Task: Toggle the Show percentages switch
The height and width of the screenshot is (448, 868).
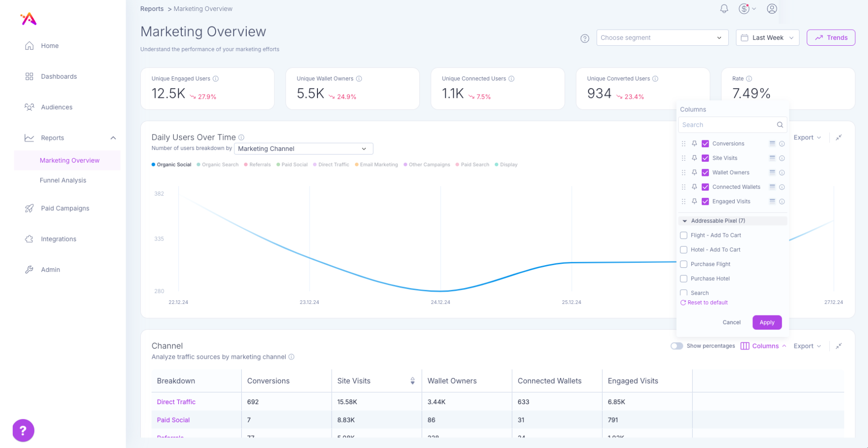Action: pyautogui.click(x=677, y=346)
